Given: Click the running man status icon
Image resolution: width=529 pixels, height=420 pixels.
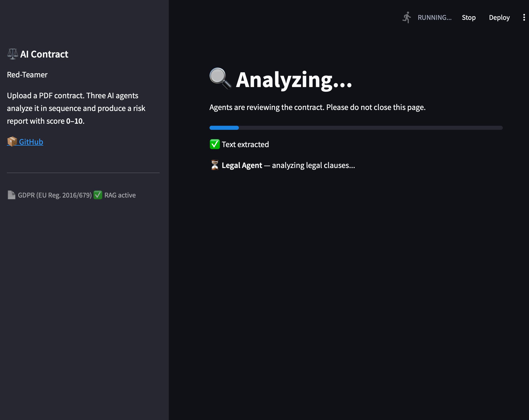Looking at the screenshot, I should click(x=407, y=18).
